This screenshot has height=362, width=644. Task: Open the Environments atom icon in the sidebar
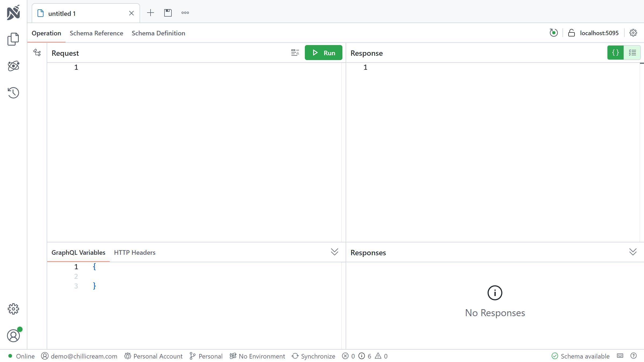[x=13, y=66]
